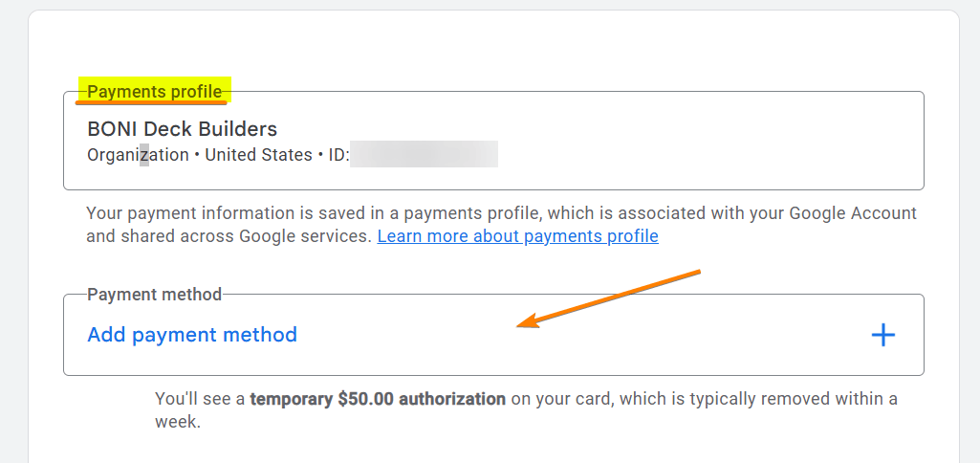The width and height of the screenshot is (980, 463).
Task: Click the bold temporary $50.00 authorization text
Action: (378, 399)
